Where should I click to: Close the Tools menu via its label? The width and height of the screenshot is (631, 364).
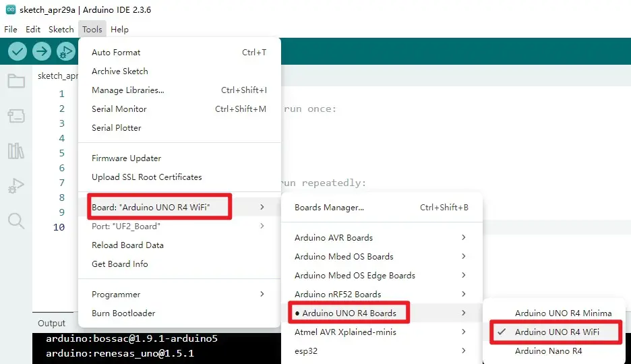click(92, 30)
